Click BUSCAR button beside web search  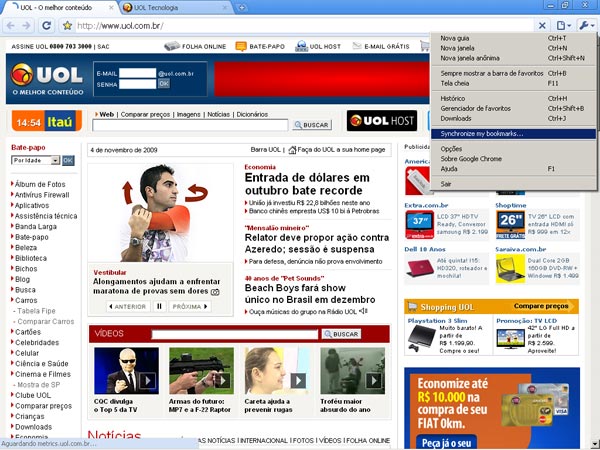coord(312,125)
